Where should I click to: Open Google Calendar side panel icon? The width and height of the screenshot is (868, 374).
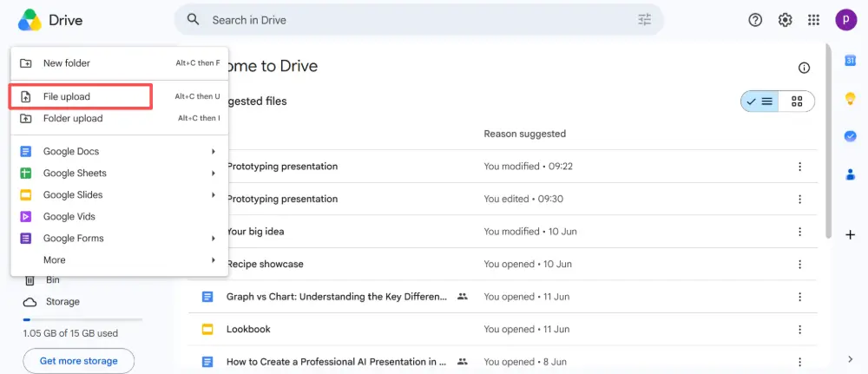[851, 61]
